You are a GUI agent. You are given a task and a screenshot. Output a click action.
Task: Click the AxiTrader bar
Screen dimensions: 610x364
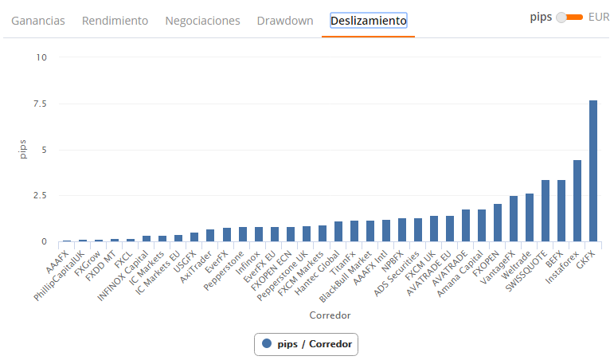click(x=210, y=235)
